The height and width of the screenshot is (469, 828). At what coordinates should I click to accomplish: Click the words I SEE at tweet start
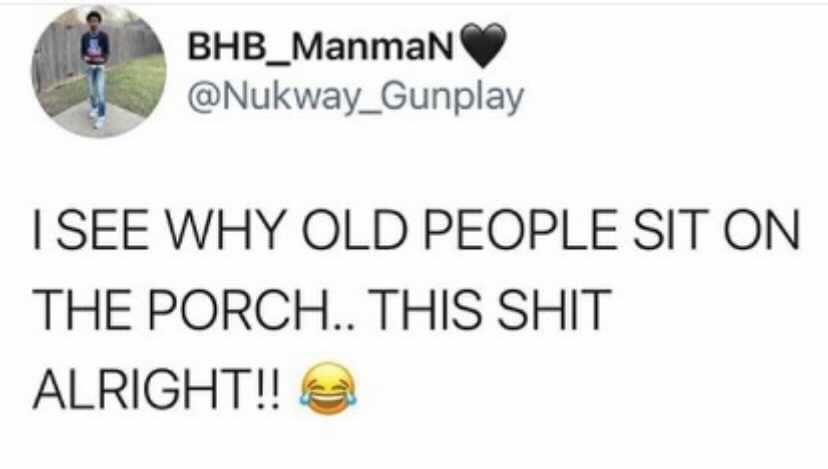(91, 230)
